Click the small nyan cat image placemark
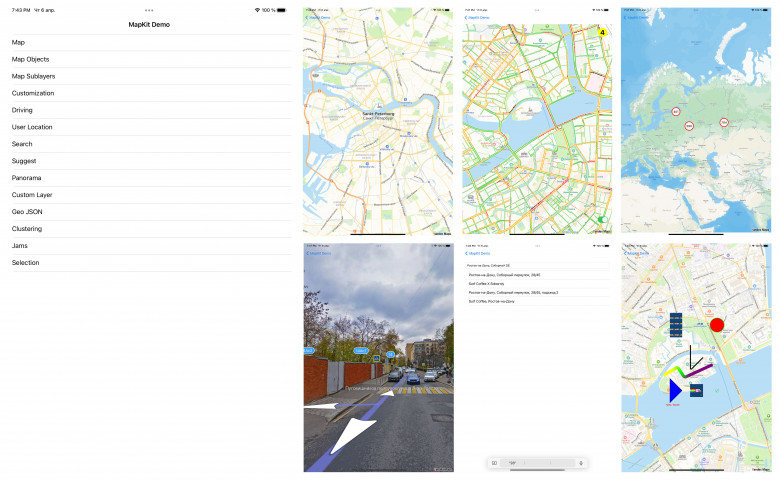This screenshot has height=480, width=780. pyautogui.click(x=696, y=390)
